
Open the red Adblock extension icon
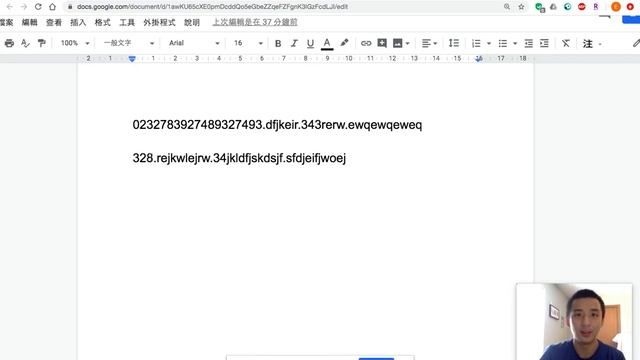click(x=582, y=7)
